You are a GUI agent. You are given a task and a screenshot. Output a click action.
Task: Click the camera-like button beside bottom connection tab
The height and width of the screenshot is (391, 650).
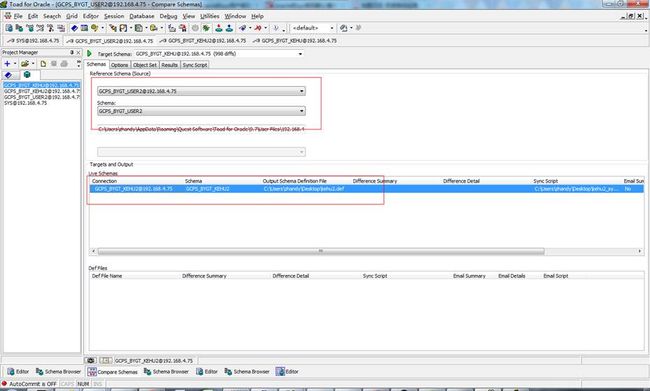pos(90,360)
